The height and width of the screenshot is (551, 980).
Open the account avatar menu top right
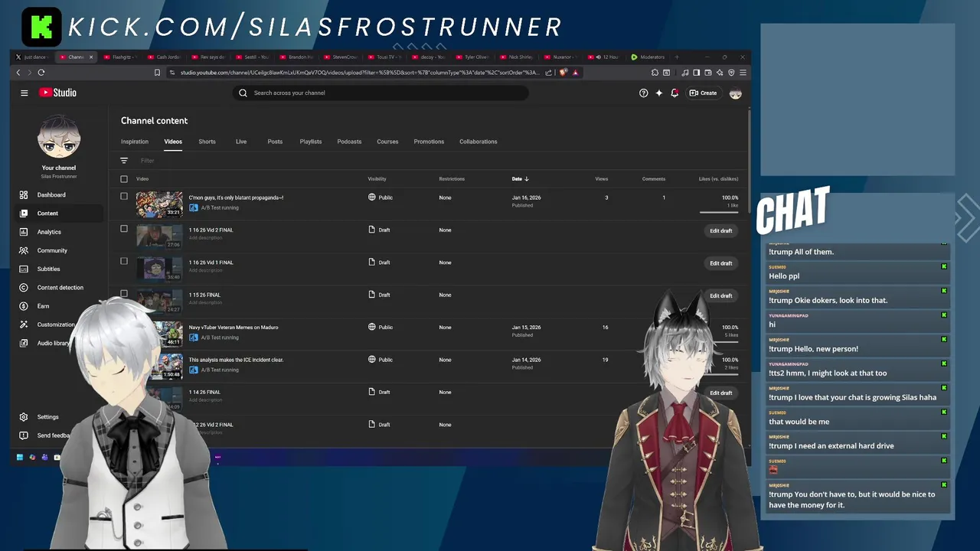(x=736, y=93)
